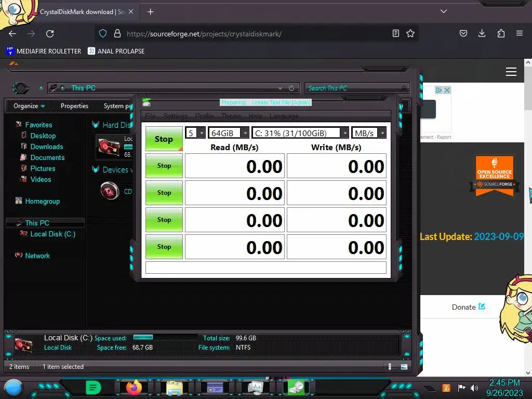Open the File menu in CrystalDiskMark

tap(150, 116)
